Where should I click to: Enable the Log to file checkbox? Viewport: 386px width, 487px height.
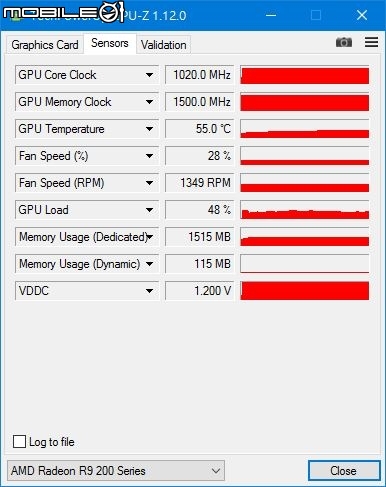19,441
